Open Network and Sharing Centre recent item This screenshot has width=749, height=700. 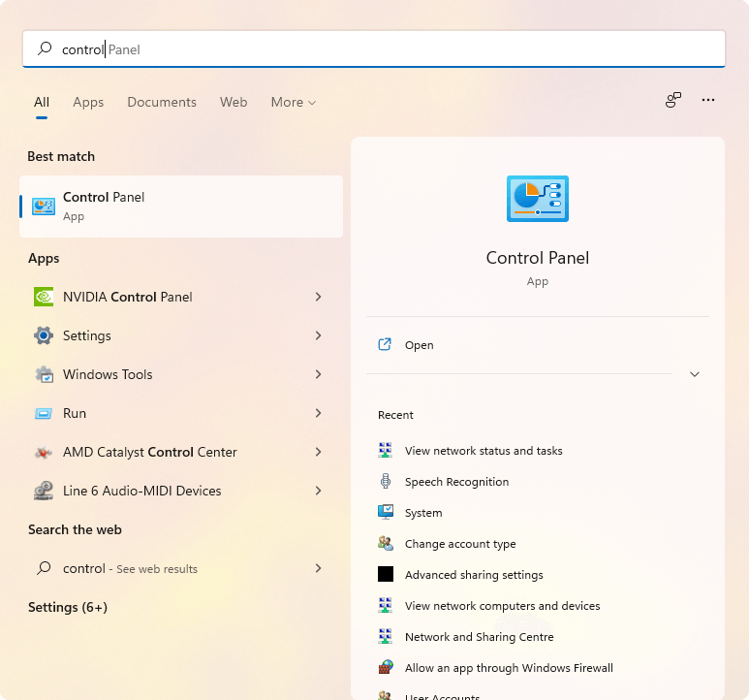[x=479, y=637]
